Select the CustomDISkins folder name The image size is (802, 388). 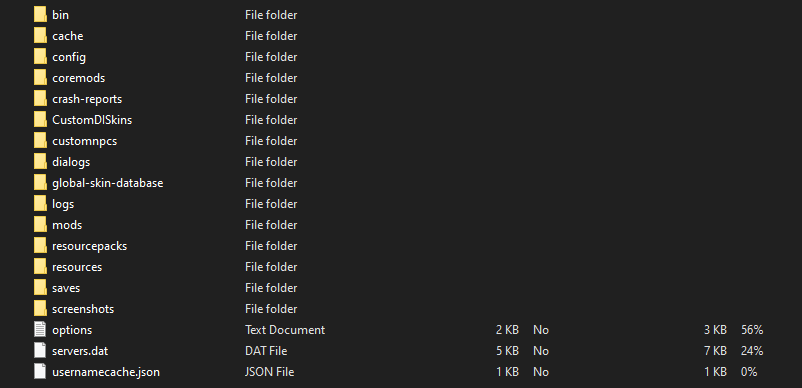(92, 120)
